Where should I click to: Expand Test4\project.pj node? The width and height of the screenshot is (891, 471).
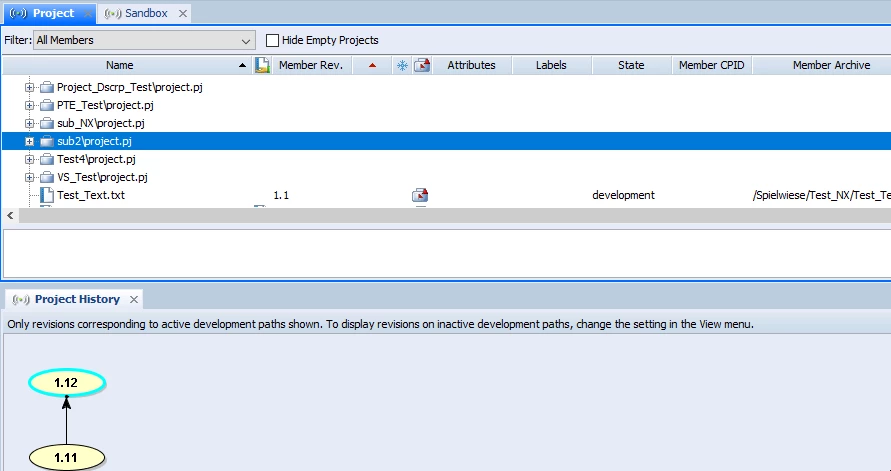(30, 160)
